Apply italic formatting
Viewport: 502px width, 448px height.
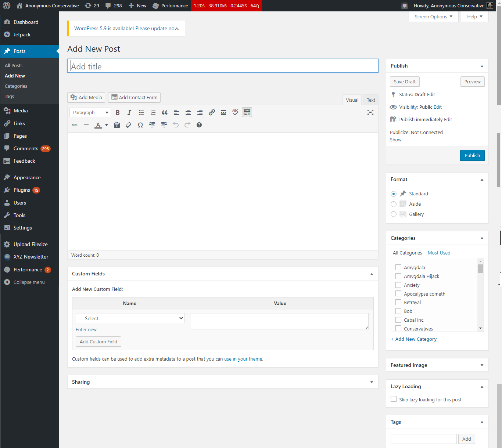pos(129,112)
